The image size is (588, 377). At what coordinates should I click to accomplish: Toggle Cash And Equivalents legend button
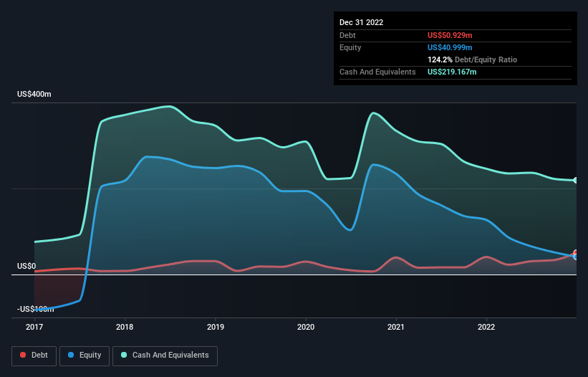[x=165, y=355]
